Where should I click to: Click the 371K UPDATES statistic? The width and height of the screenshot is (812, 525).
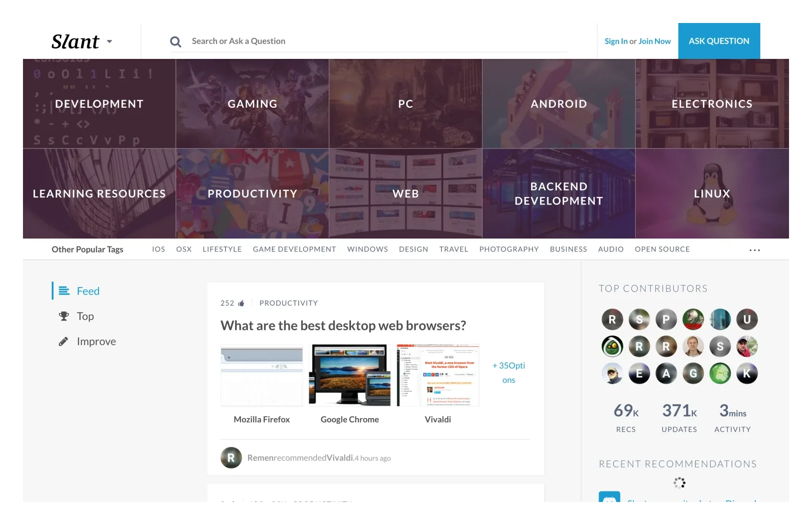pyautogui.click(x=679, y=418)
